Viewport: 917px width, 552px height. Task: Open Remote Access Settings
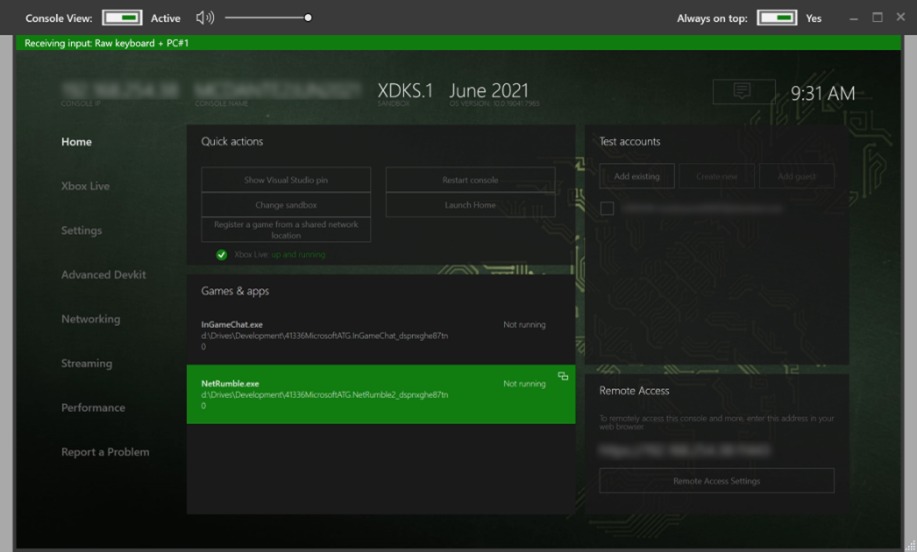pos(716,481)
